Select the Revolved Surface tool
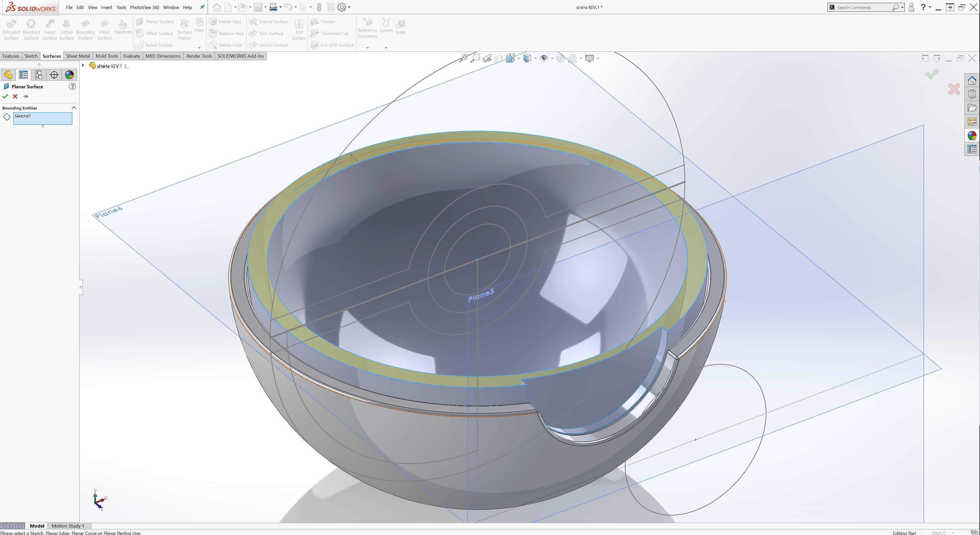 (x=31, y=30)
